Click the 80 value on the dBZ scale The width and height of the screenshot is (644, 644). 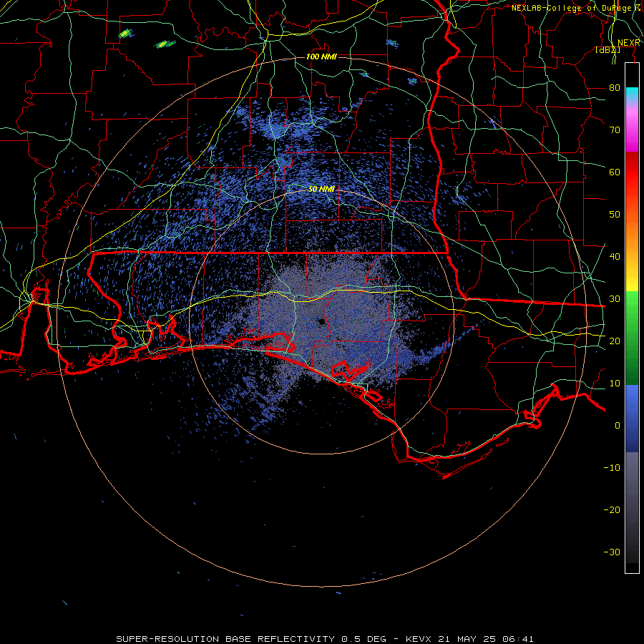(x=615, y=88)
